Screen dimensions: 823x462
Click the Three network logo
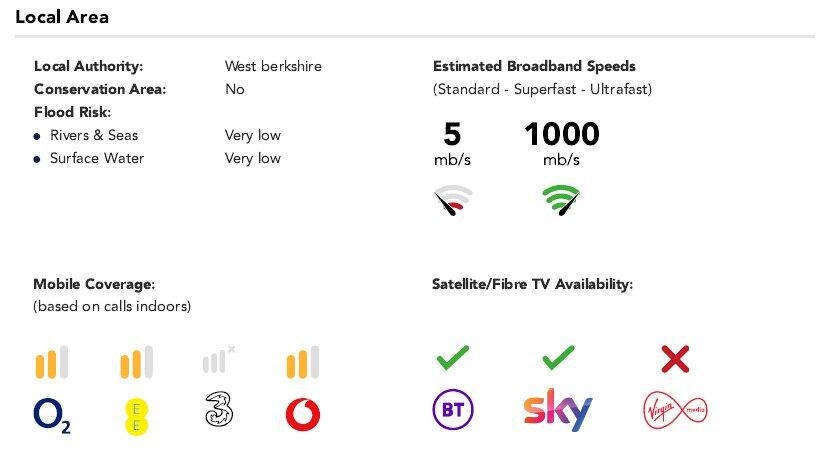[218, 412]
